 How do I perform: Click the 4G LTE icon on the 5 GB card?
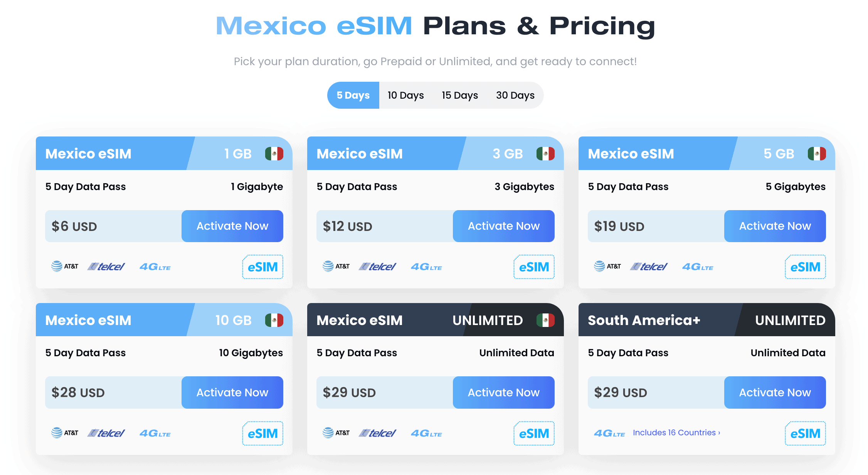click(x=698, y=266)
